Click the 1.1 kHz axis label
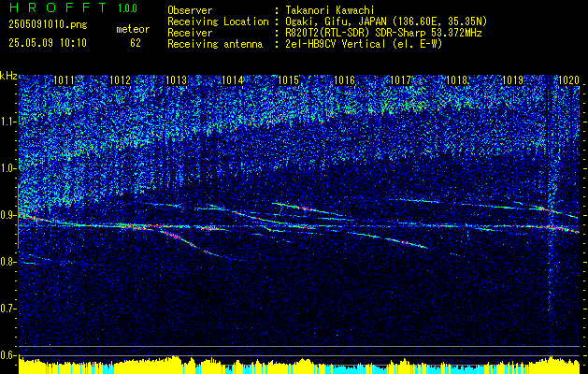Image resolution: width=588 pixels, height=374 pixels. [x=8, y=122]
